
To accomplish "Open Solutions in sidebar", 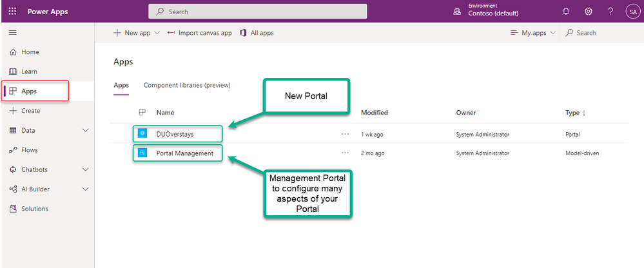I will pos(47,209).
